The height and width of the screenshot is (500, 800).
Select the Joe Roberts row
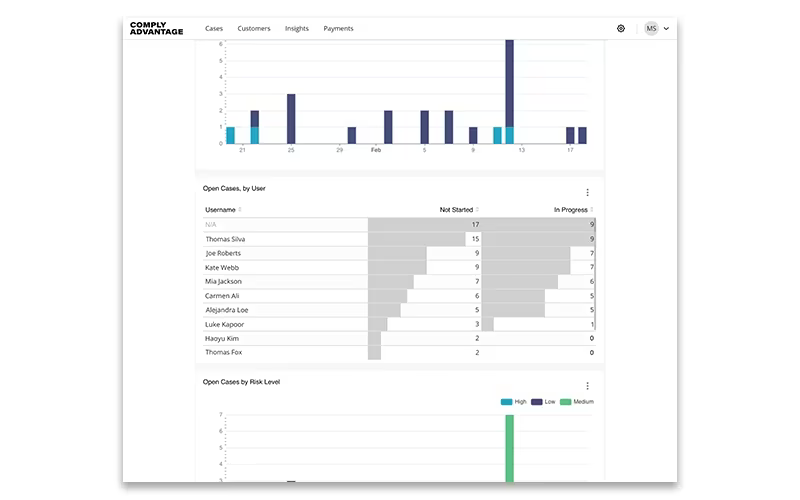[399, 253]
